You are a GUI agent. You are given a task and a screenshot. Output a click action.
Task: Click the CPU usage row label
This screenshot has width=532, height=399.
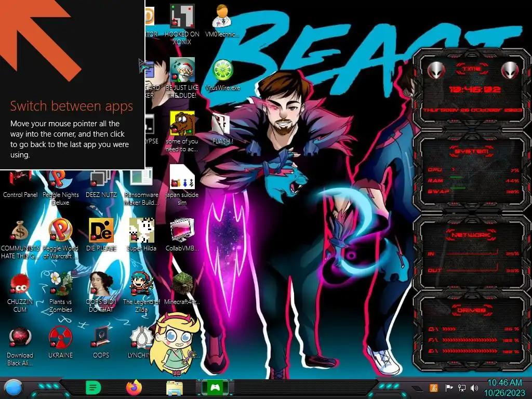click(x=435, y=170)
